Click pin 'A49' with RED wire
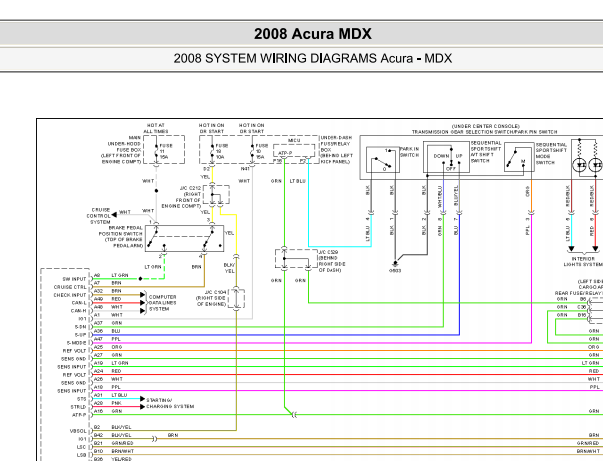This screenshot has height=461, width=603. [x=98, y=299]
